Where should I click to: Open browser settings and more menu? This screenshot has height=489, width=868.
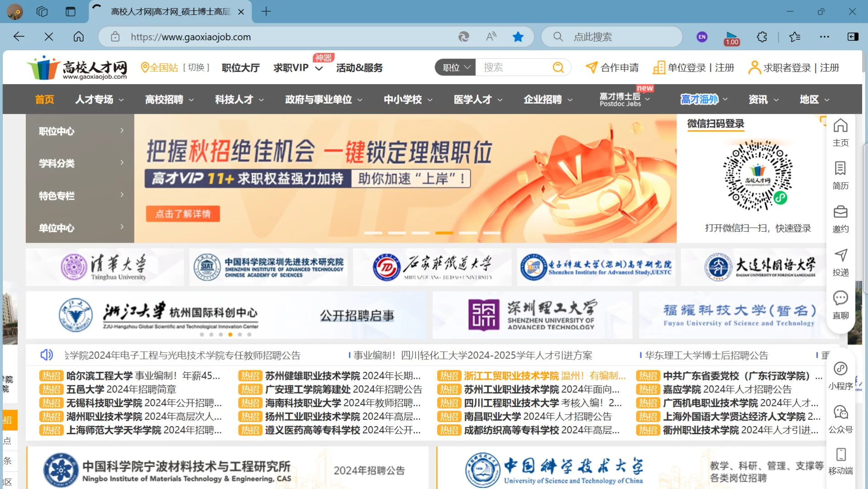pyautogui.click(x=825, y=37)
